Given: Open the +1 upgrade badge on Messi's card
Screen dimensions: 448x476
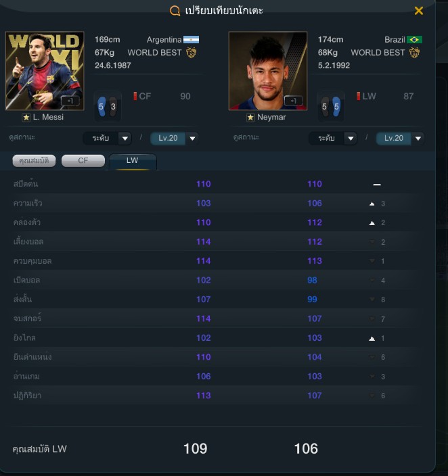Looking at the screenshot, I should pos(70,101).
